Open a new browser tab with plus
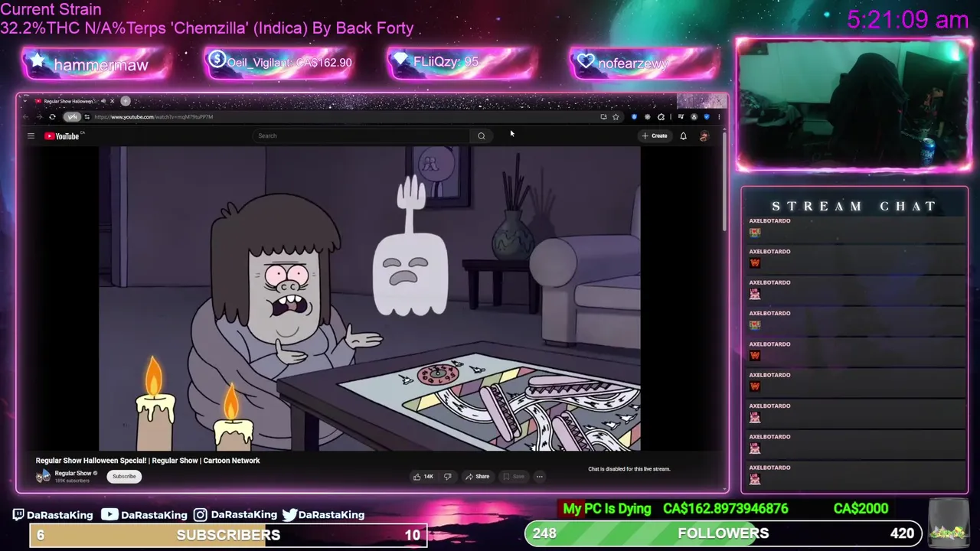Image resolution: width=980 pixels, height=551 pixels. tap(126, 101)
